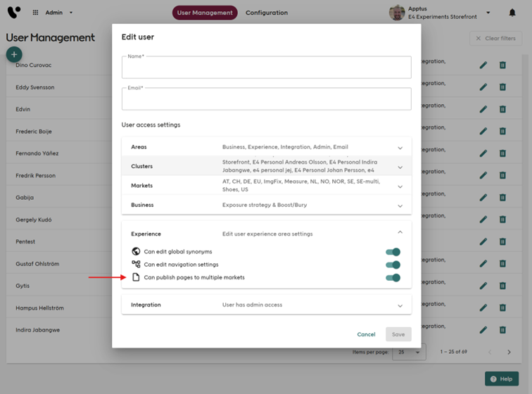Select the Hampus Hellström row name
Screen dimensions: 532x394
coord(39,307)
